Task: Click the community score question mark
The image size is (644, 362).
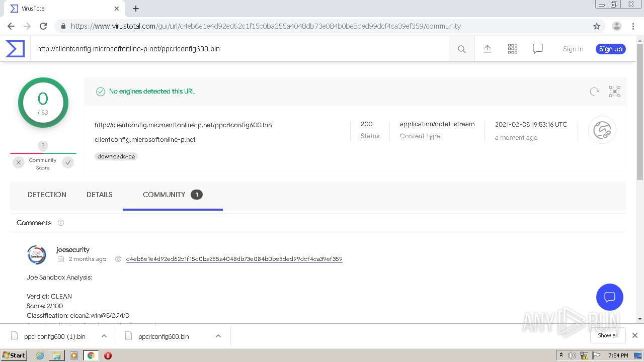Action: (x=43, y=146)
